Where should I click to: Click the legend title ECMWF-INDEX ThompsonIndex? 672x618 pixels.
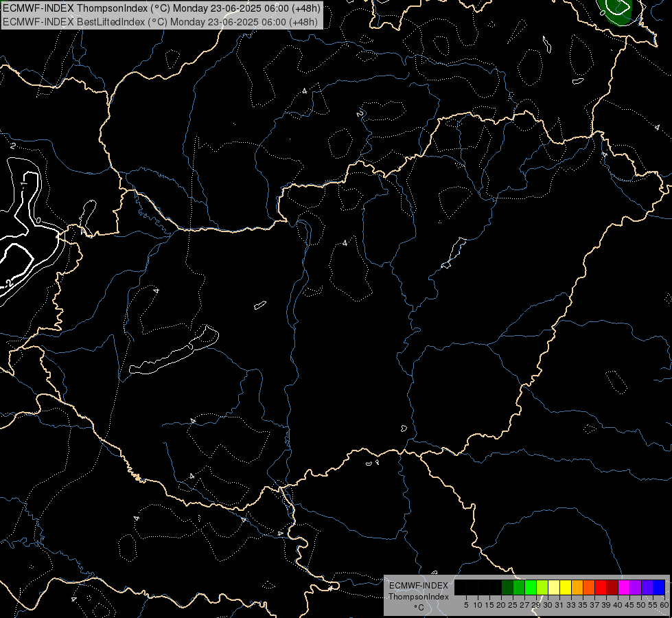[419, 591]
